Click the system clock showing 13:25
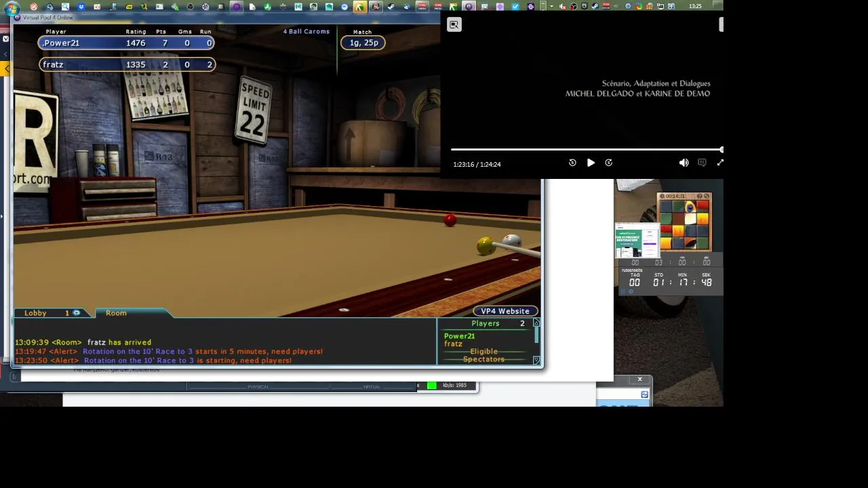Image resolution: width=868 pixels, height=488 pixels. click(695, 6)
